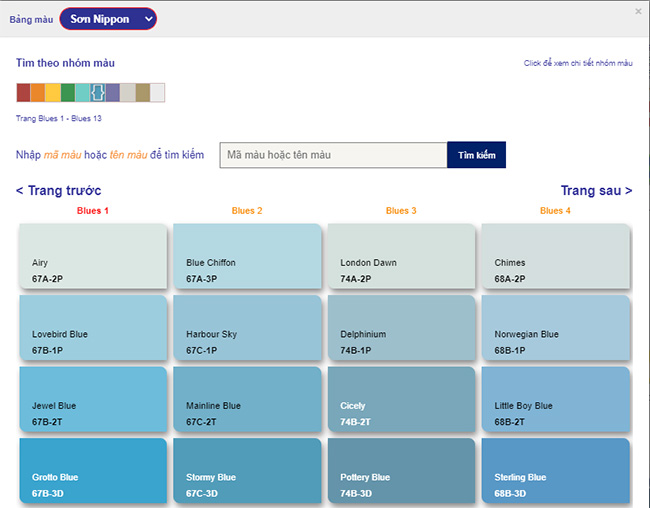Click the Trang Blues 1 - Blues 13 link
The width and height of the screenshot is (650, 508).
point(58,119)
